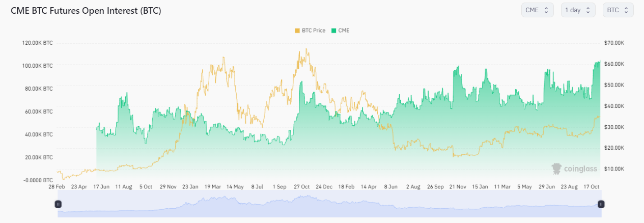Click the 120.00K BTC left axis label
Screen dimensions: 644x223
(x=37, y=43)
